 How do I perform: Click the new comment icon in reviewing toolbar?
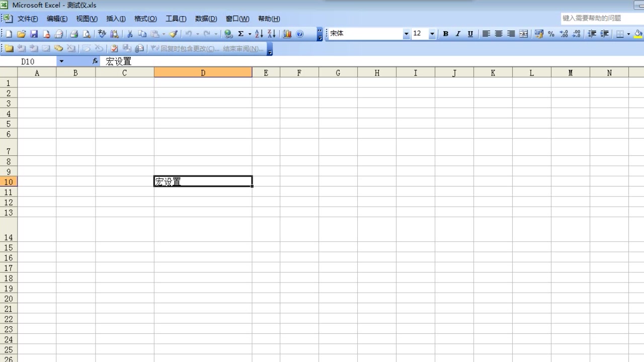click(9, 49)
